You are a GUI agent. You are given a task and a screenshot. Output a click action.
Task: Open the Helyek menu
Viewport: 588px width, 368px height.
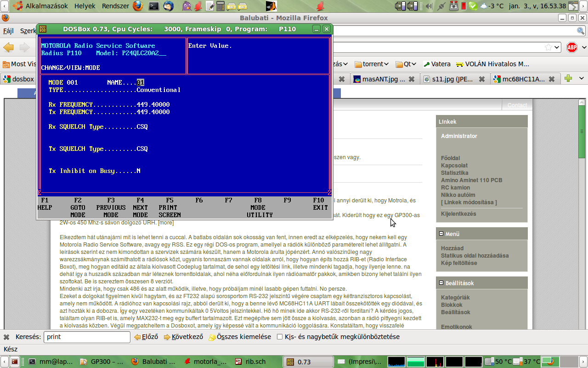coord(85,6)
